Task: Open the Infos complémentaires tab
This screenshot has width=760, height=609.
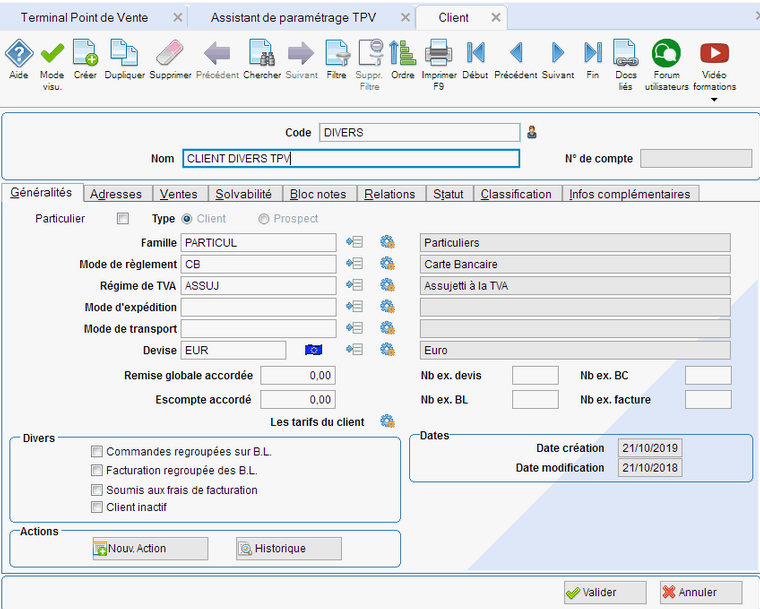Action: [630, 194]
